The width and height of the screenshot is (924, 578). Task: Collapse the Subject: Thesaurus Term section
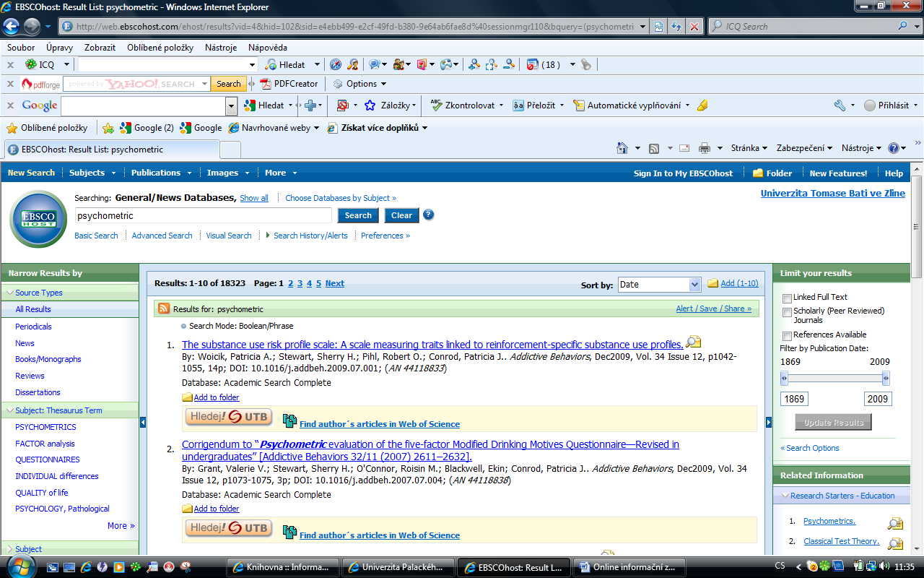coord(9,410)
